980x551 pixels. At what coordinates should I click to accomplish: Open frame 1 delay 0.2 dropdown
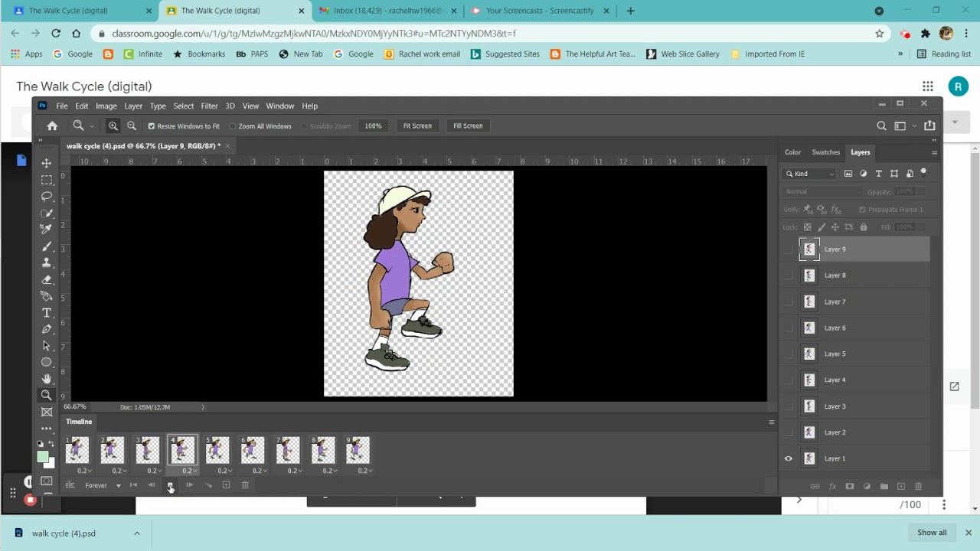point(83,471)
